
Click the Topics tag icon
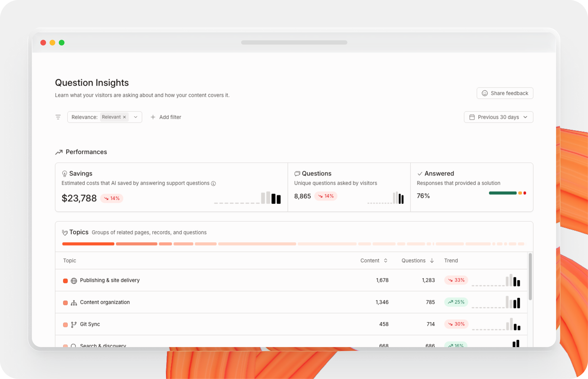tap(65, 233)
